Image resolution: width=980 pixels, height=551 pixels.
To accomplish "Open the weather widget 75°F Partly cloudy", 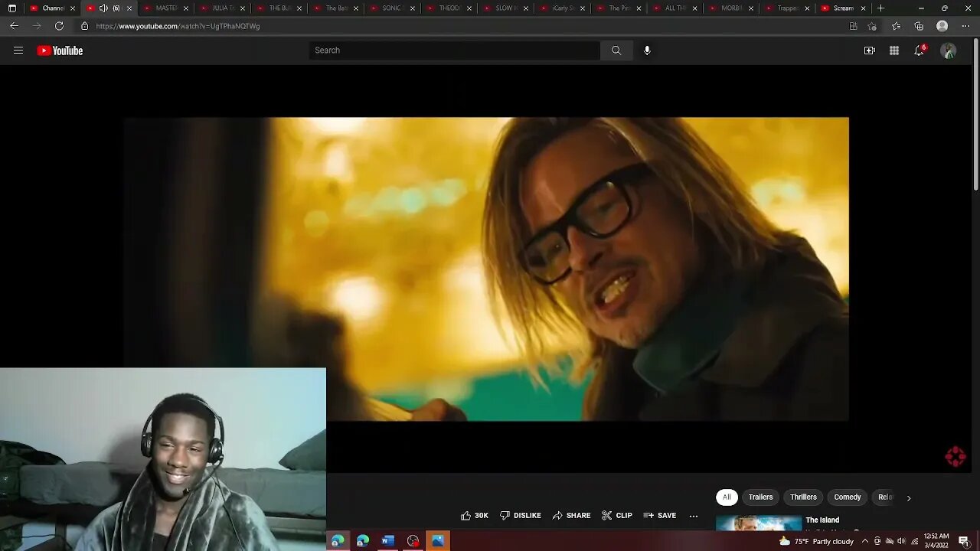I will click(816, 541).
